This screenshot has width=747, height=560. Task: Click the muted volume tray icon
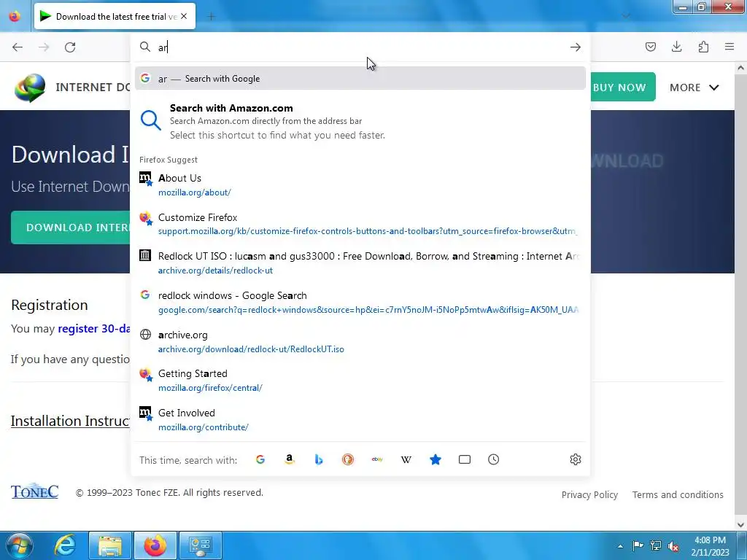click(x=673, y=545)
